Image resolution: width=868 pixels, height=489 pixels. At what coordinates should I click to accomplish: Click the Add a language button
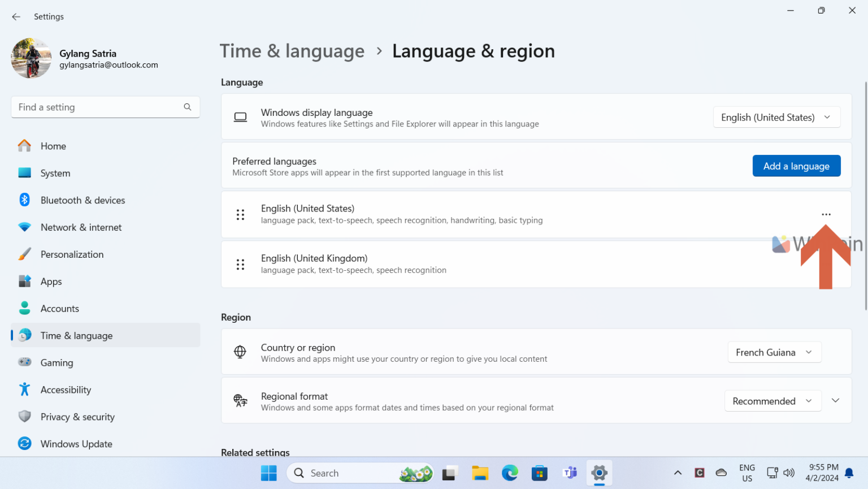click(x=796, y=166)
